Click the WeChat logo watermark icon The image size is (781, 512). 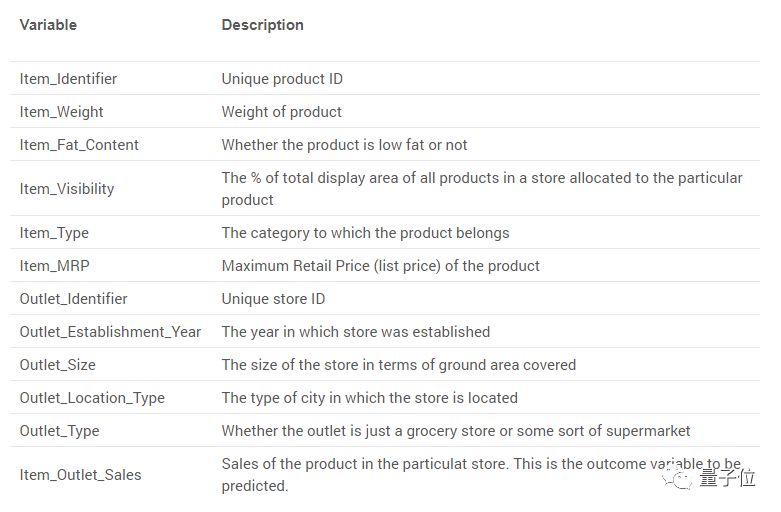(x=683, y=481)
